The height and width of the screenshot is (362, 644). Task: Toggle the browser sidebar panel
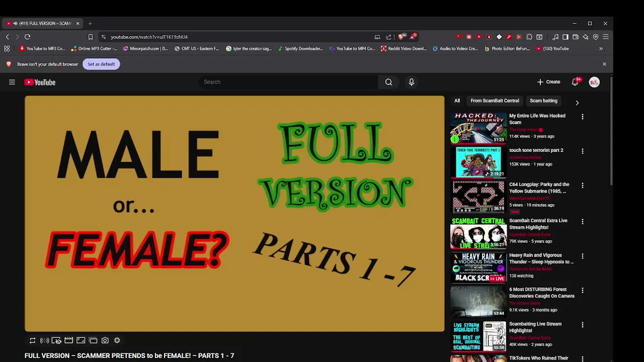[566, 37]
